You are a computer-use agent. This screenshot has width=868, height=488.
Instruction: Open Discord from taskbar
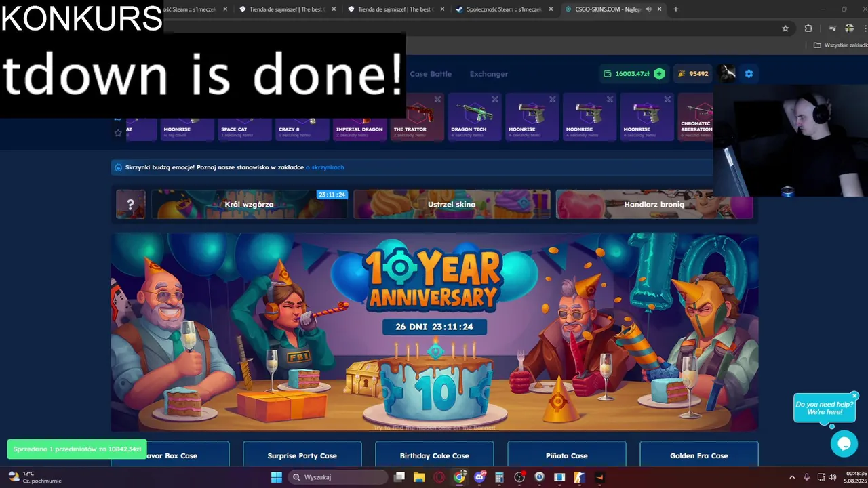480,477
